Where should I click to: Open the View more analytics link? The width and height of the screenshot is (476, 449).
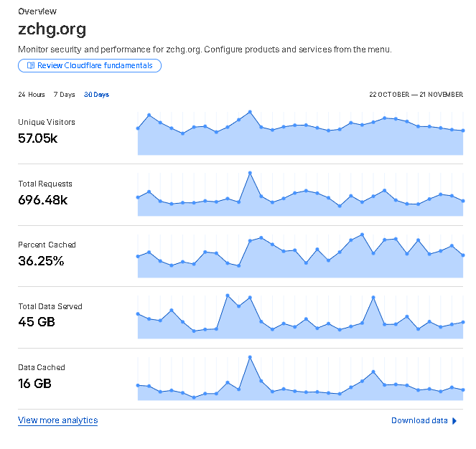point(58,420)
